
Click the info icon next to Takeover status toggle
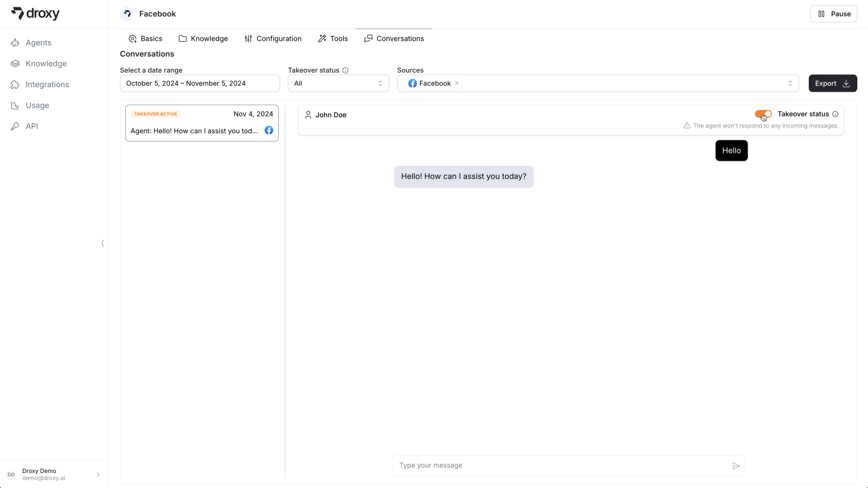[835, 114]
